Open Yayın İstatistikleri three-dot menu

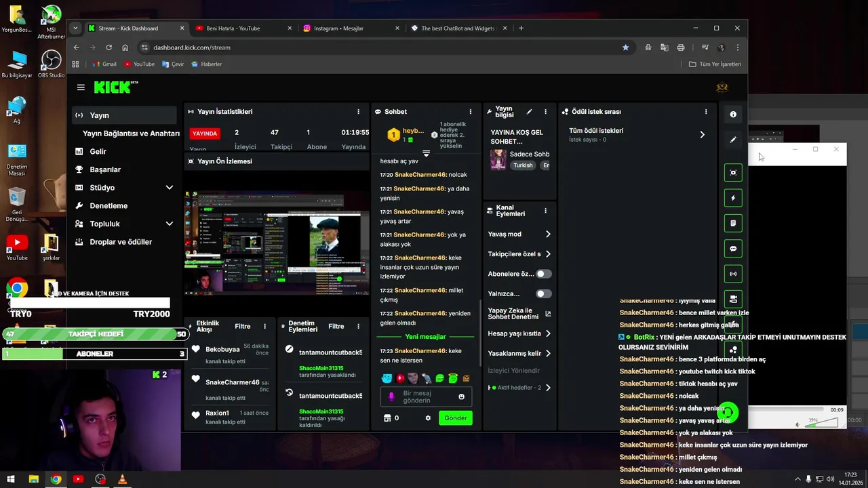359,112
